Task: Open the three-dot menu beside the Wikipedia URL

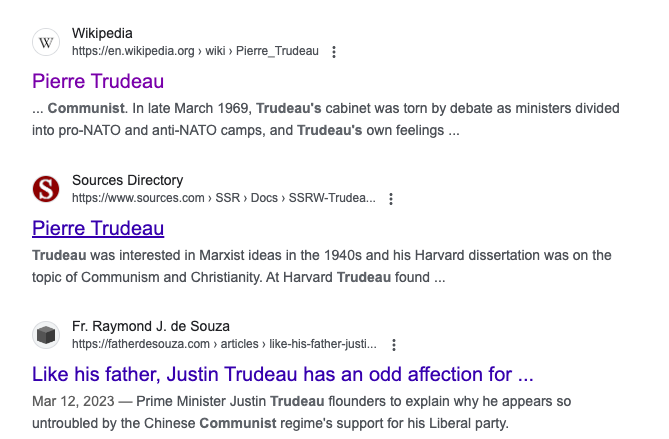Action: [x=334, y=52]
